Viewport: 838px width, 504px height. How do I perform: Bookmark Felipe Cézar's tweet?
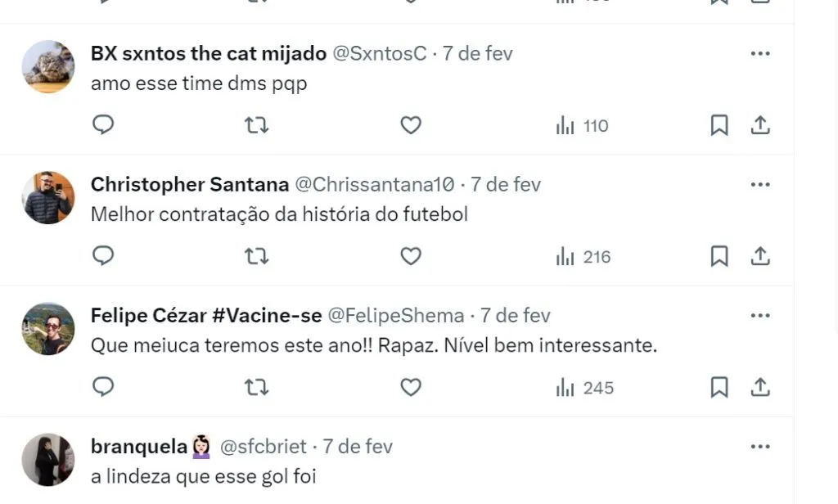719,387
